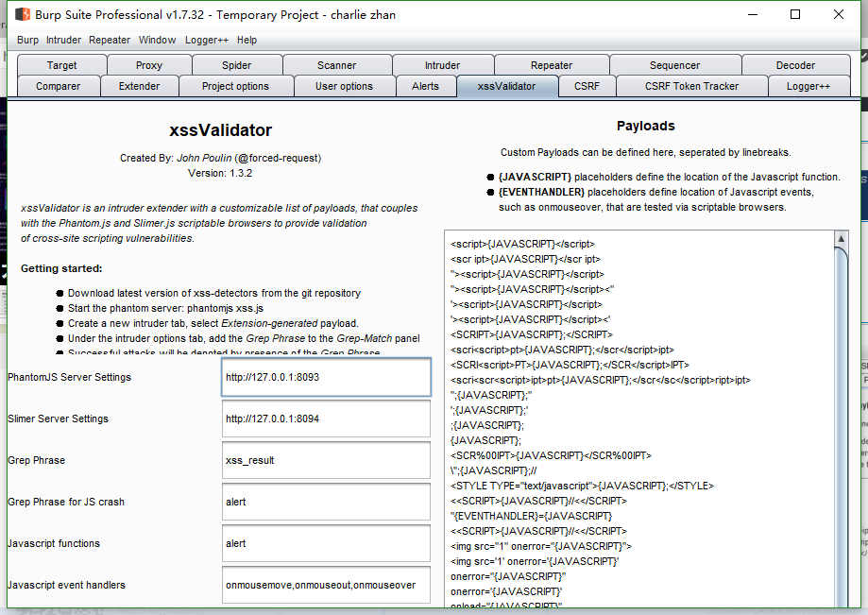The image size is (868, 615).
Task: Switch to the Proxy tab
Action: click(149, 65)
